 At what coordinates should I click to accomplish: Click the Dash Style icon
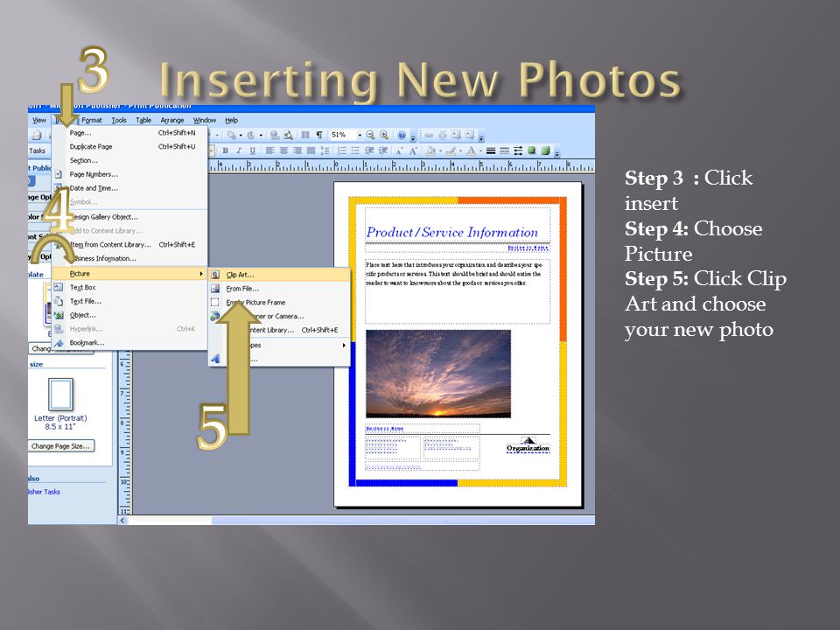[504, 150]
